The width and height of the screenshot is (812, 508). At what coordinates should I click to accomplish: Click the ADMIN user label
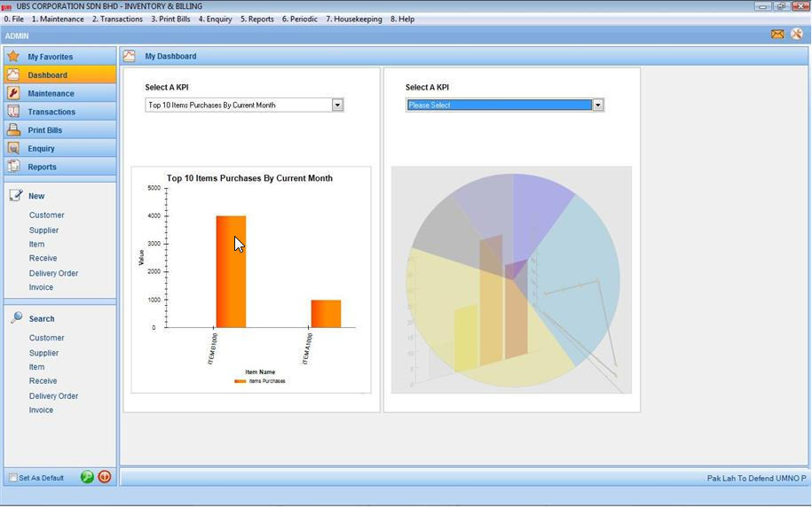click(x=17, y=35)
